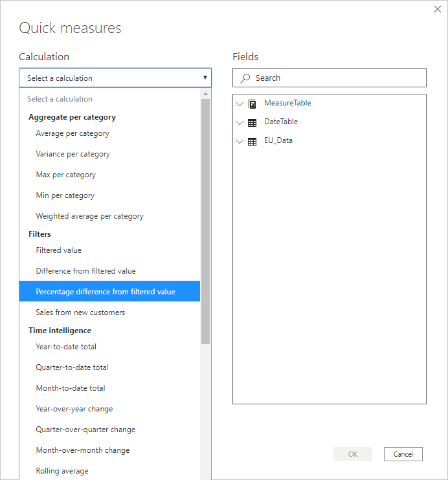The width and height of the screenshot is (448, 480).
Task: Click the calculation list scrollbar thumb
Action: [206, 221]
